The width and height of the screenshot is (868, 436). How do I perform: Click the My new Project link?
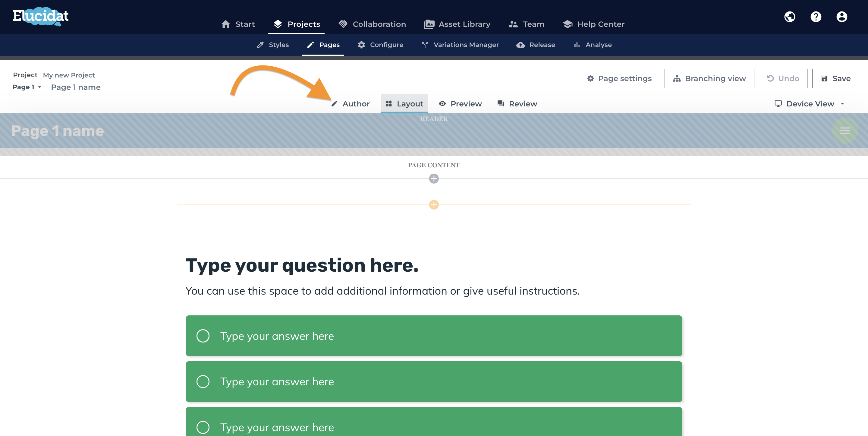pos(69,75)
